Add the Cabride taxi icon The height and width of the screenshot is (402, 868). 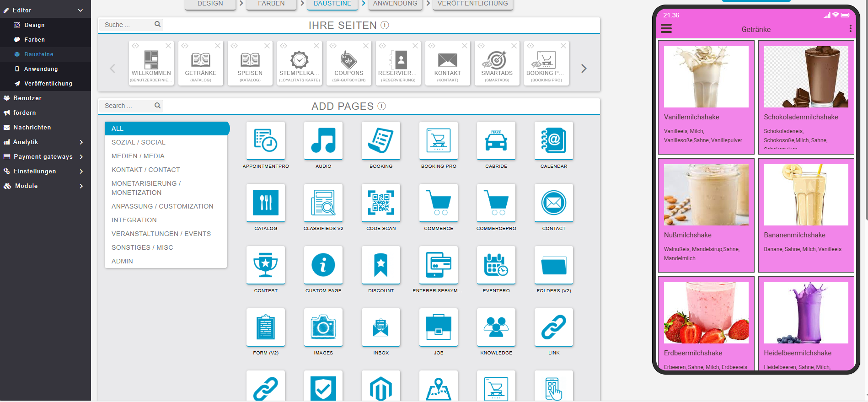[496, 140]
